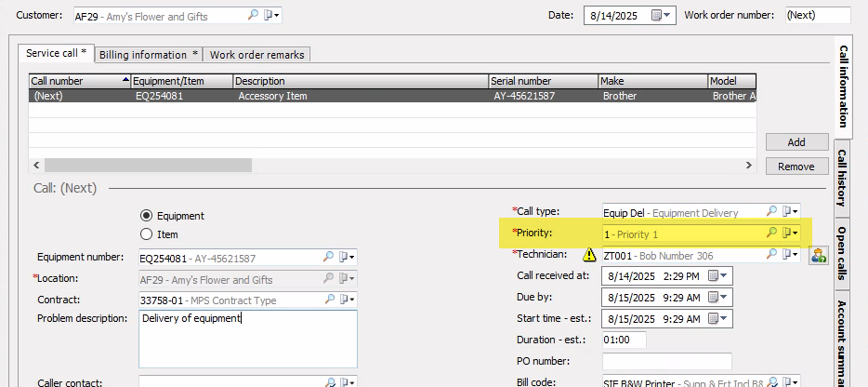This screenshot has width=868, height=387.
Task: Select the Accessory Item description cell
Action: pos(361,96)
